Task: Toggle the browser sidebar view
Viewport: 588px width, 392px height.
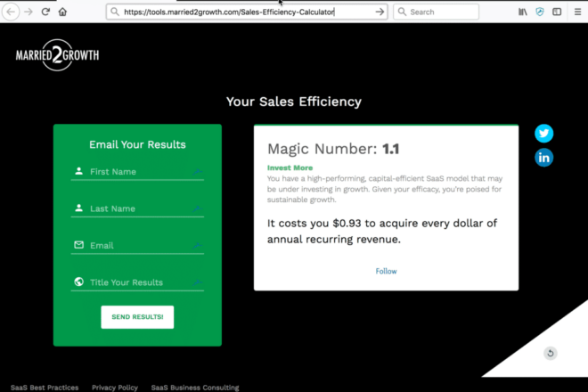Action: (557, 12)
